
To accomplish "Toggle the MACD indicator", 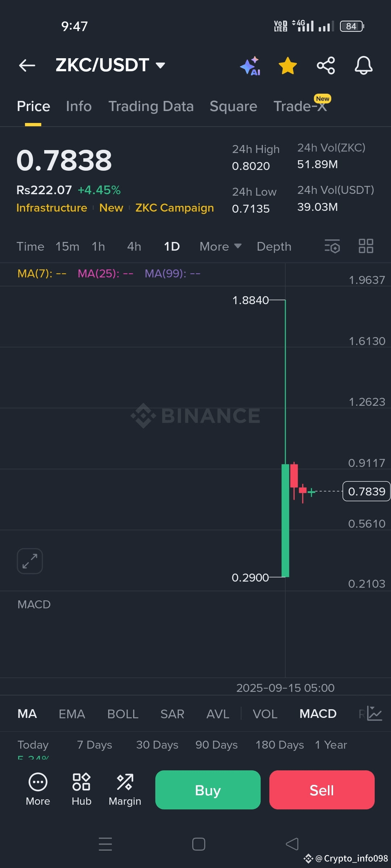I will point(318,714).
